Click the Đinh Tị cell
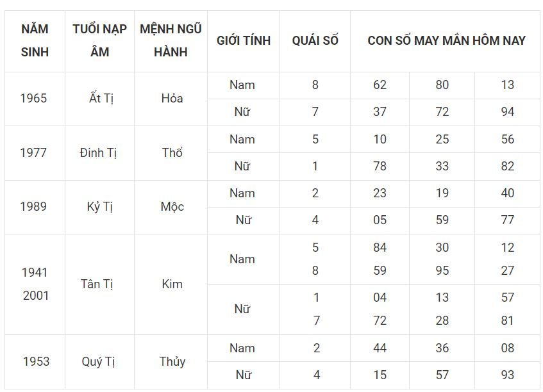This screenshot has width=543, height=392. click(x=99, y=153)
